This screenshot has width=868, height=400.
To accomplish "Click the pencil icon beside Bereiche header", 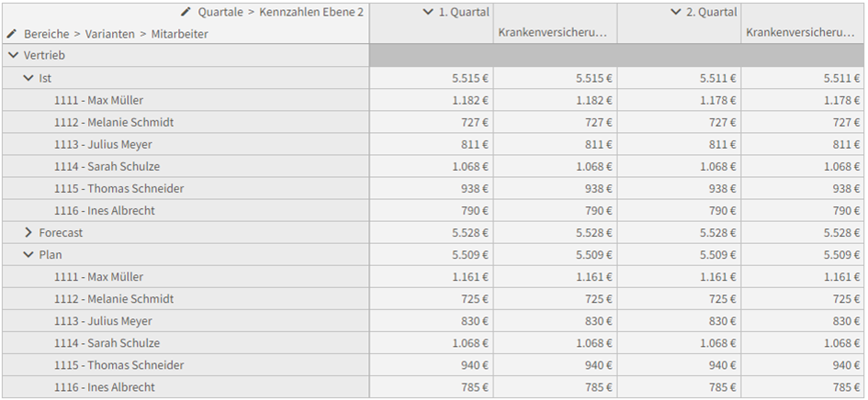I will [x=12, y=34].
